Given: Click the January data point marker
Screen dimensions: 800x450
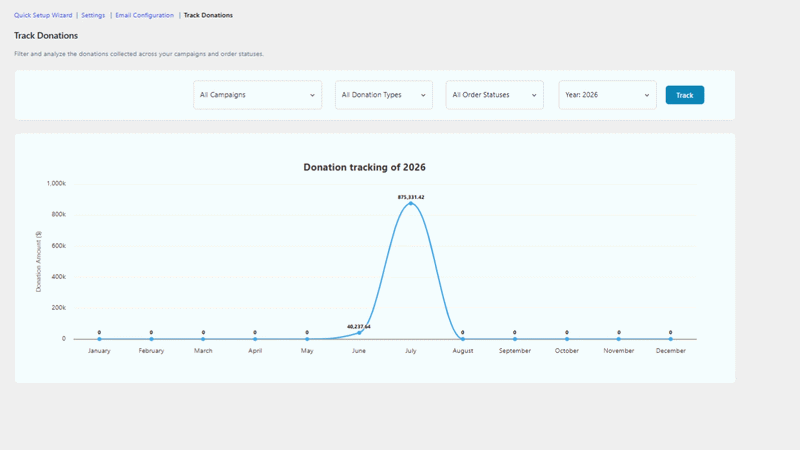Looking at the screenshot, I should click(99, 339).
